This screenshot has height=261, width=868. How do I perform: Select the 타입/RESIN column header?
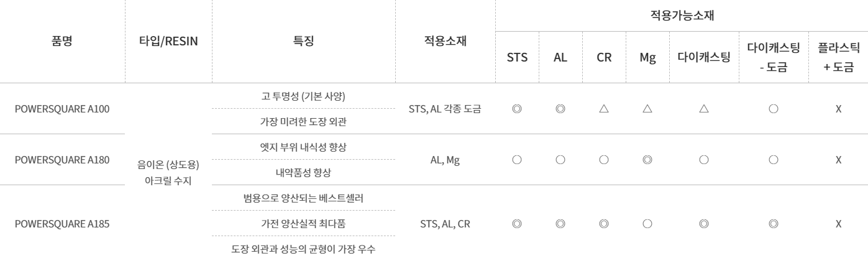coord(168,42)
